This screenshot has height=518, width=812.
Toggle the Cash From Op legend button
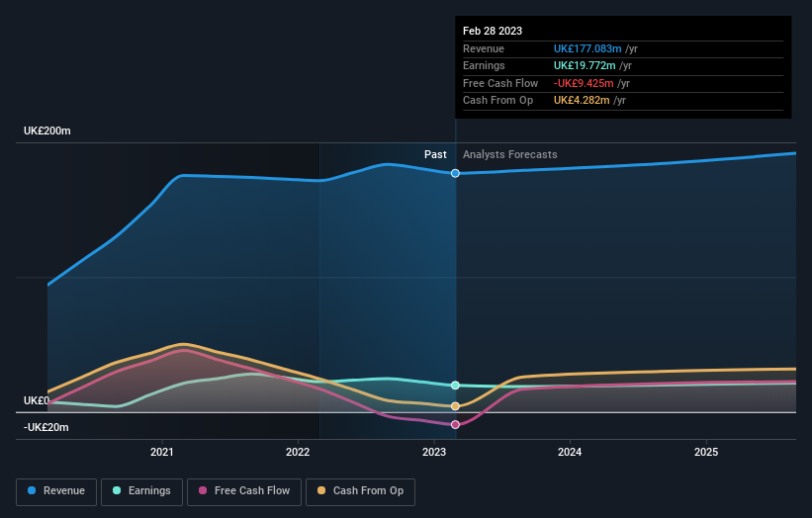(360, 491)
